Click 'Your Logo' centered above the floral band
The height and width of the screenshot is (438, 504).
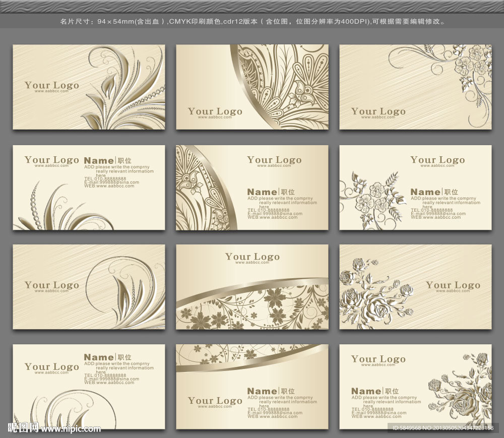253,257
